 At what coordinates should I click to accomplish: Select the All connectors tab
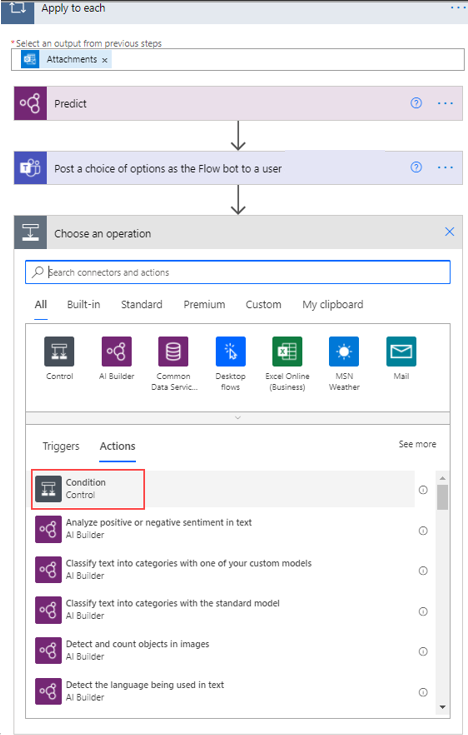point(41,305)
